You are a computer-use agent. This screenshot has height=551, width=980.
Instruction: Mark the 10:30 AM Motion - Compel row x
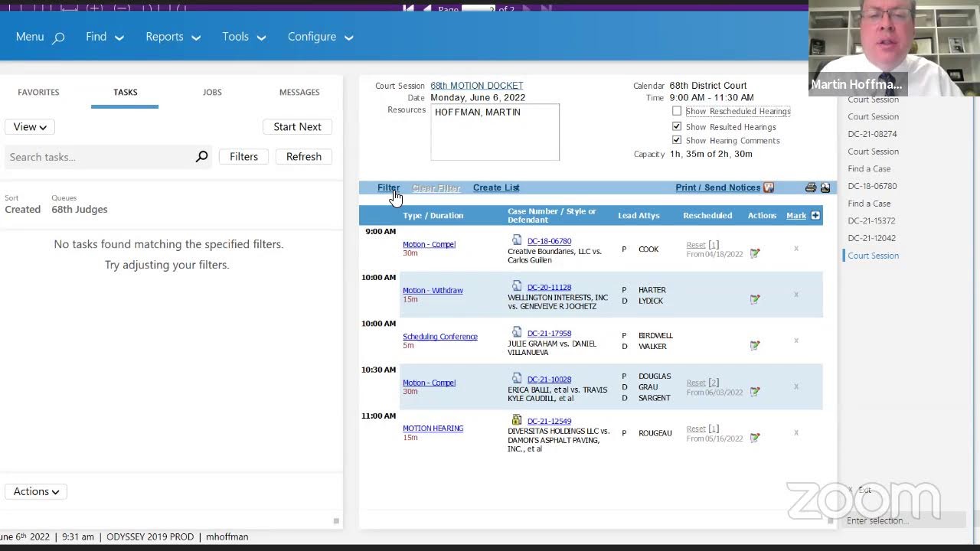point(796,386)
